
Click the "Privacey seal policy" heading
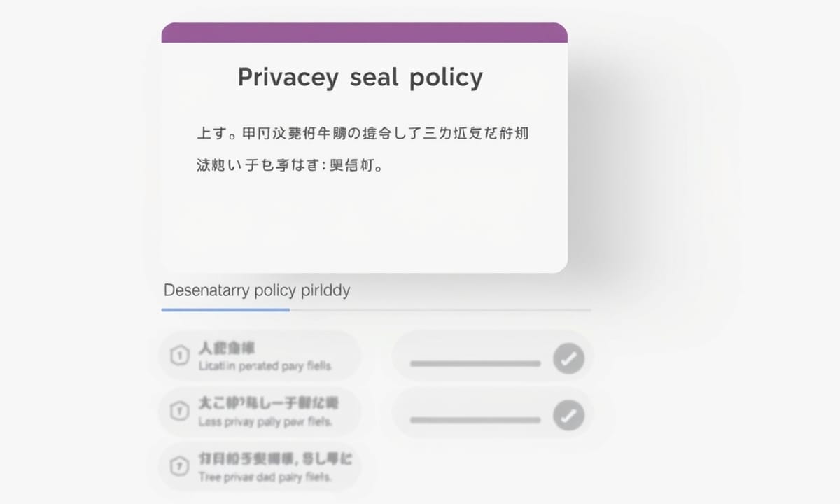point(360,77)
